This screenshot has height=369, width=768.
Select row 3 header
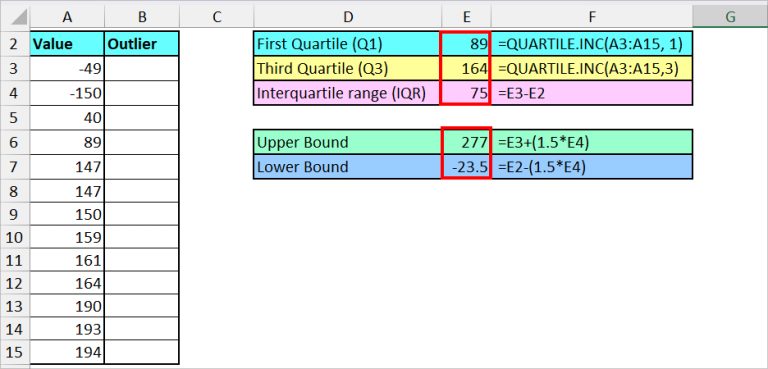(15, 69)
